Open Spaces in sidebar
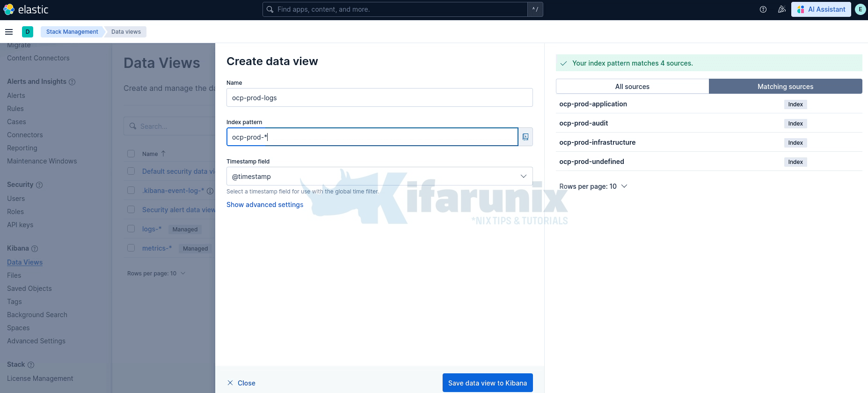The height and width of the screenshot is (393, 868). [x=18, y=328]
